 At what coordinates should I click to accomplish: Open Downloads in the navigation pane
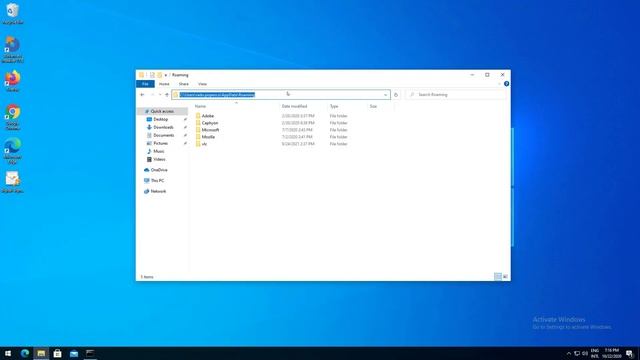(163, 127)
